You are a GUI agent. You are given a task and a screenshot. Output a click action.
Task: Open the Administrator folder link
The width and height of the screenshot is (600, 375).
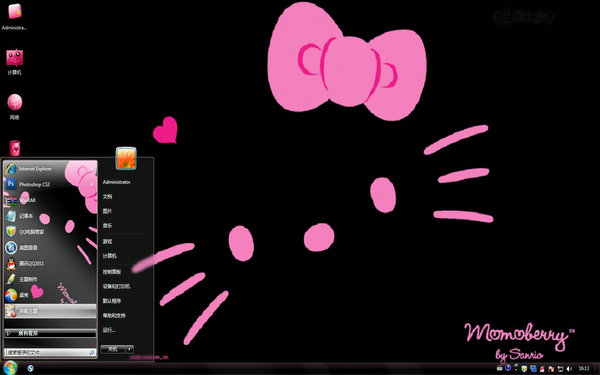(117, 182)
